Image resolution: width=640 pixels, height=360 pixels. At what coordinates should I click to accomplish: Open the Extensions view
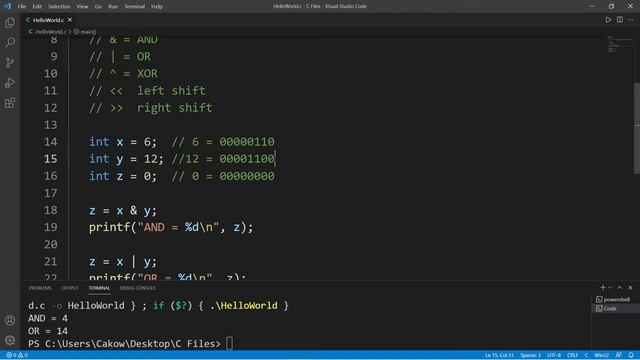coord(10,102)
